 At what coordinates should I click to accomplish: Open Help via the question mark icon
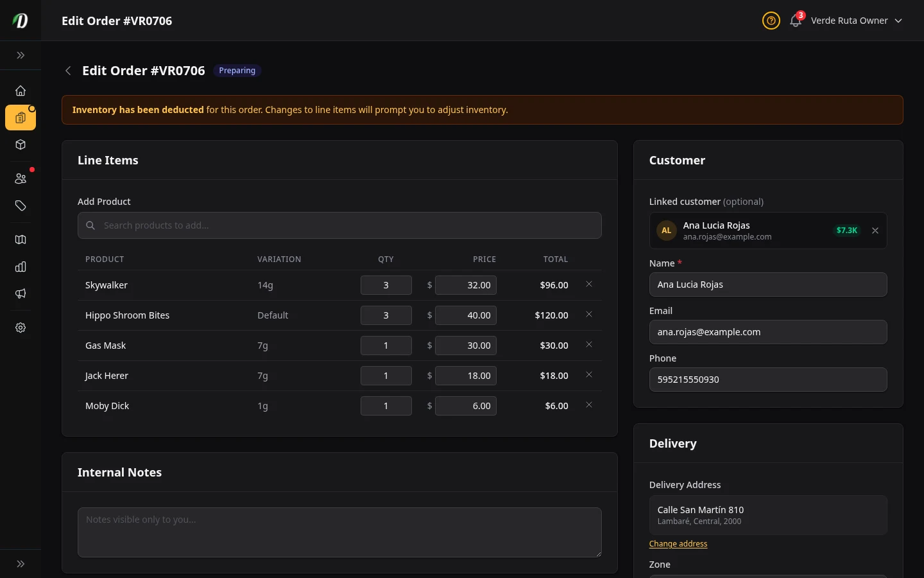click(x=771, y=21)
